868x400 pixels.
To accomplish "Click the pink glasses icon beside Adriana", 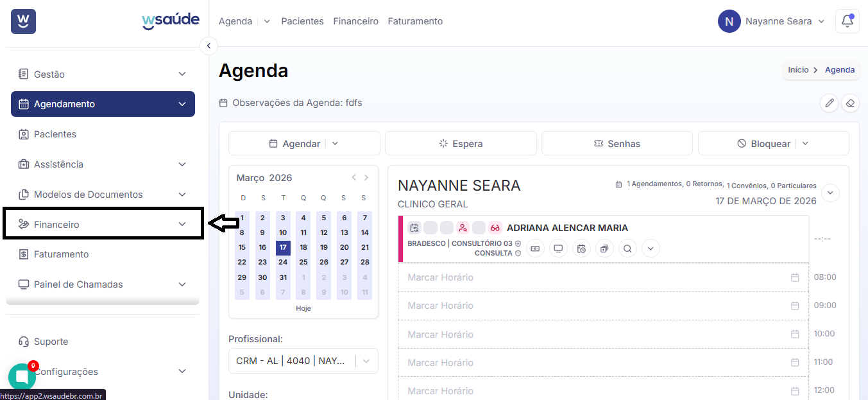I will tap(495, 228).
